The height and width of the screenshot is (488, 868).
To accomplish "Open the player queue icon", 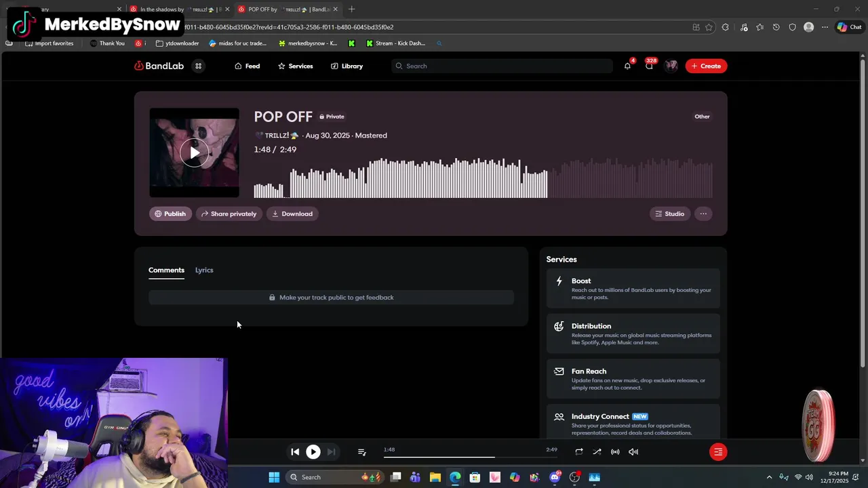I will [x=362, y=452].
